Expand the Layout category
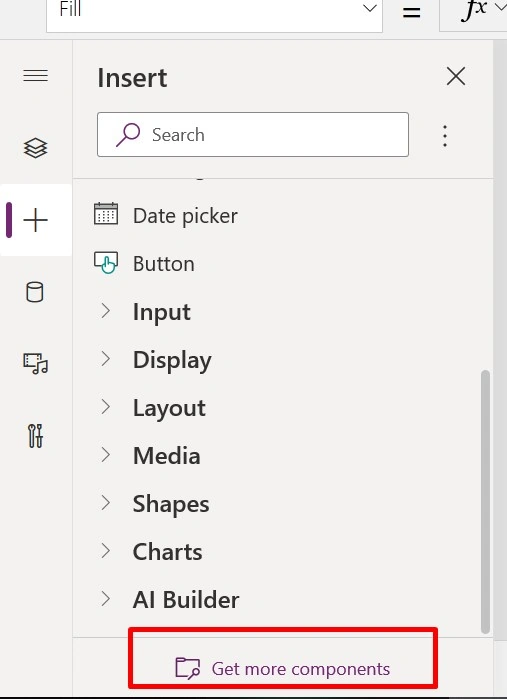 106,407
